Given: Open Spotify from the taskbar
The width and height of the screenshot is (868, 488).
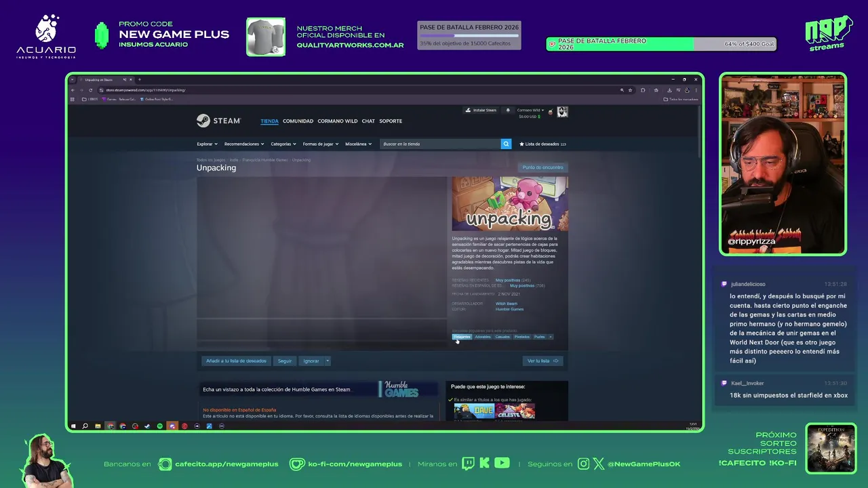Looking at the screenshot, I should (159, 426).
